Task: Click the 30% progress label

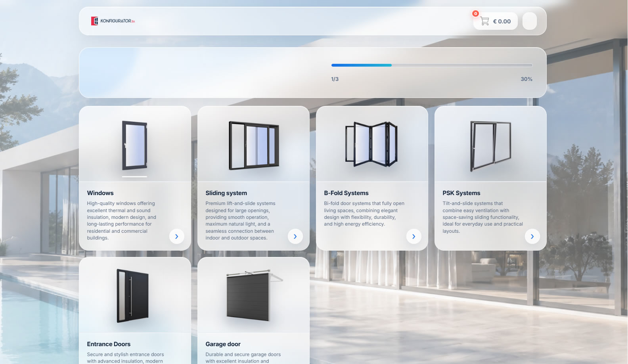Action: pyautogui.click(x=527, y=79)
